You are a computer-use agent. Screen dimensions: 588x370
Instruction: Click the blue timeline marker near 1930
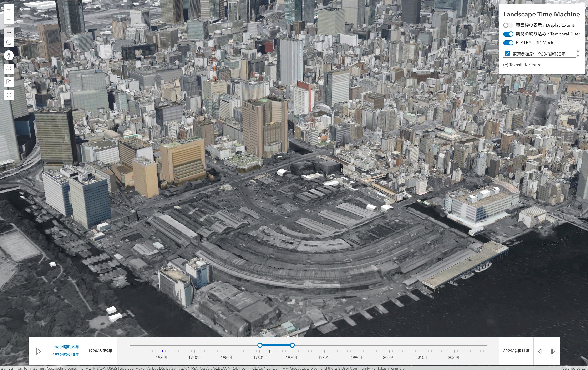click(162, 351)
